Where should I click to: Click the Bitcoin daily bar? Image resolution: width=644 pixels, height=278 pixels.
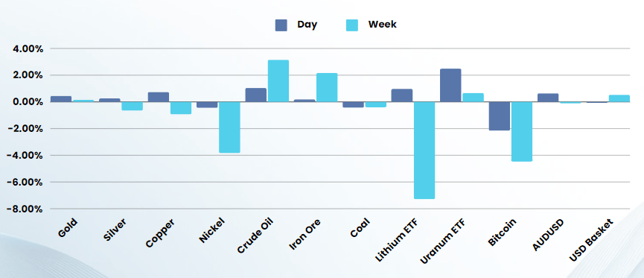click(x=500, y=116)
